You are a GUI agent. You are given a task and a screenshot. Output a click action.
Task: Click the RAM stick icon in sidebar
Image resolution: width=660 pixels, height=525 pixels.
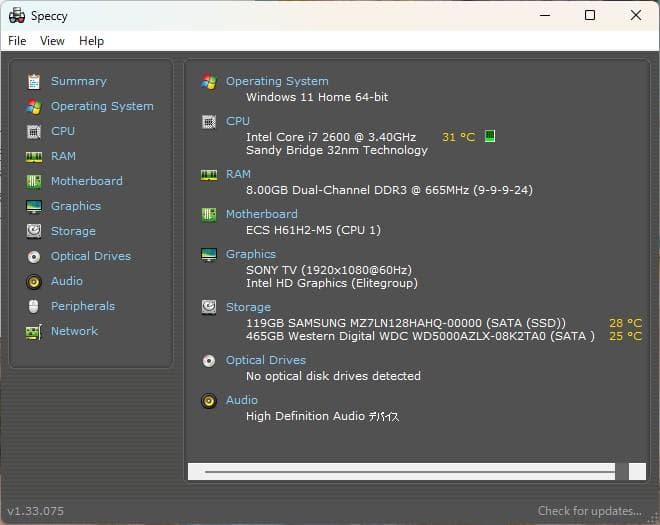click(34, 157)
